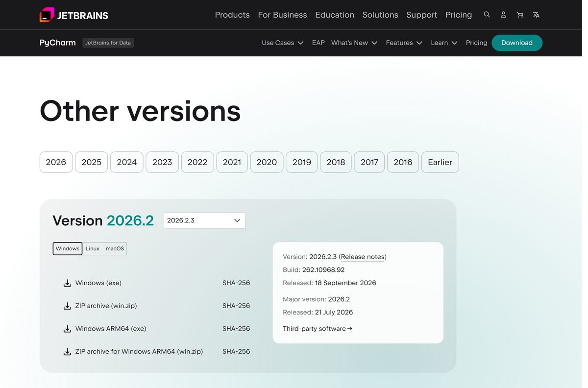Select the macOS OS toggle
588x388 pixels.
[x=115, y=249]
